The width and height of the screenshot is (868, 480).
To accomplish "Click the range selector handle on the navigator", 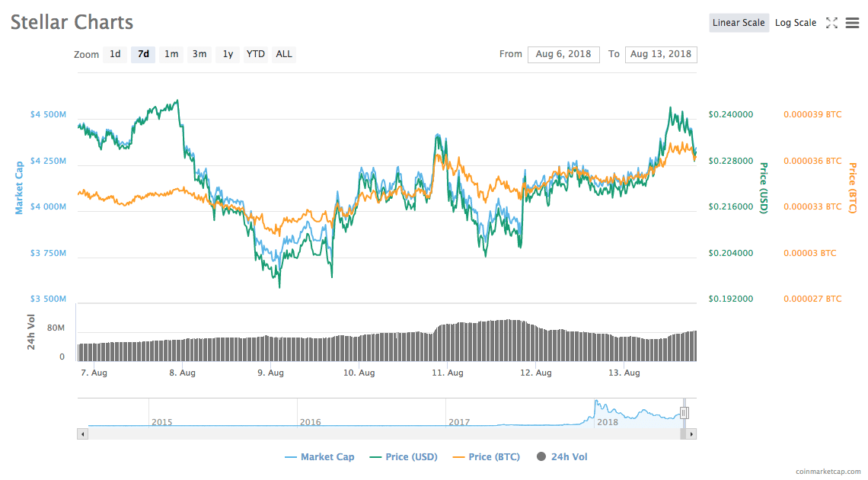I will 685,411.
